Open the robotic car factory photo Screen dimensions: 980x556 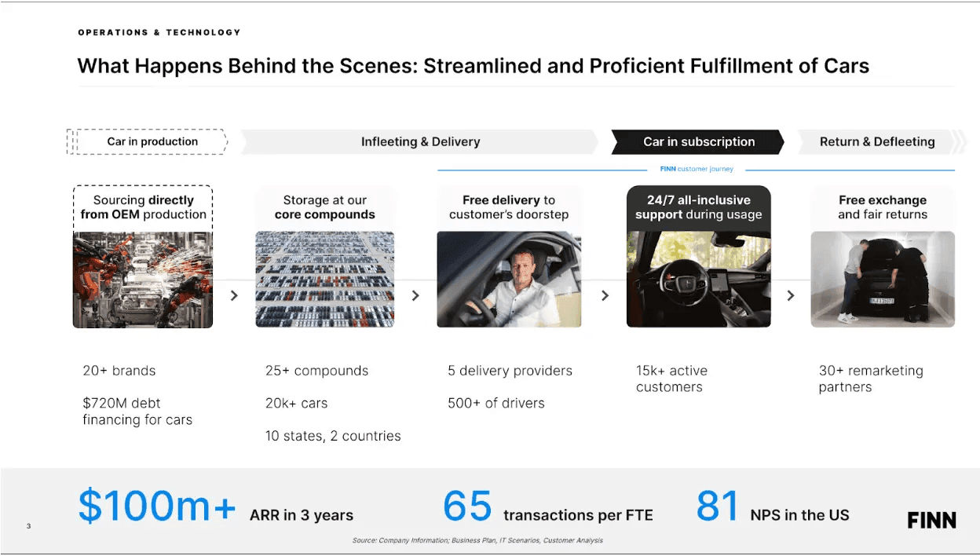coord(143,280)
